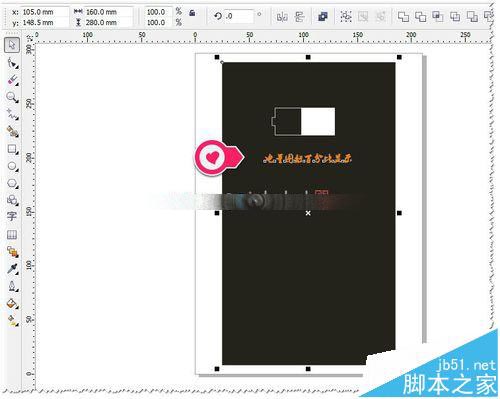This screenshot has height=399, width=500.
Task: Click the x position field 105.0 mm
Action: [44, 12]
